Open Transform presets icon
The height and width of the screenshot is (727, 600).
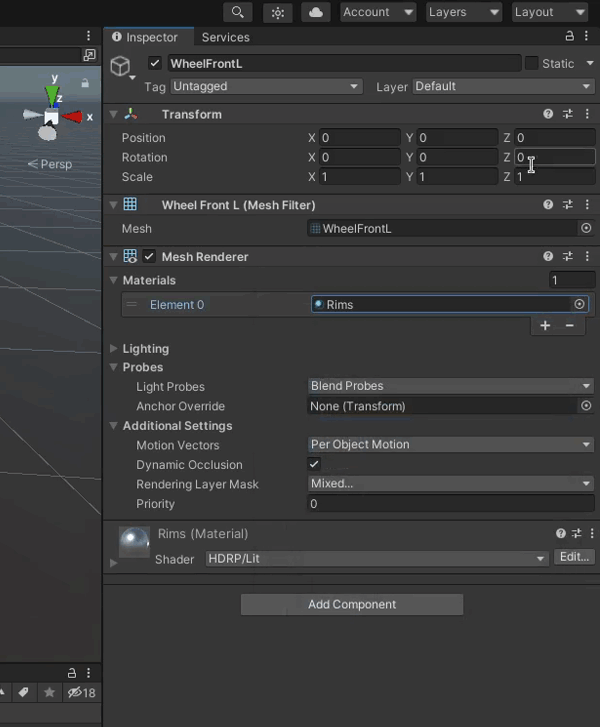[568, 114]
